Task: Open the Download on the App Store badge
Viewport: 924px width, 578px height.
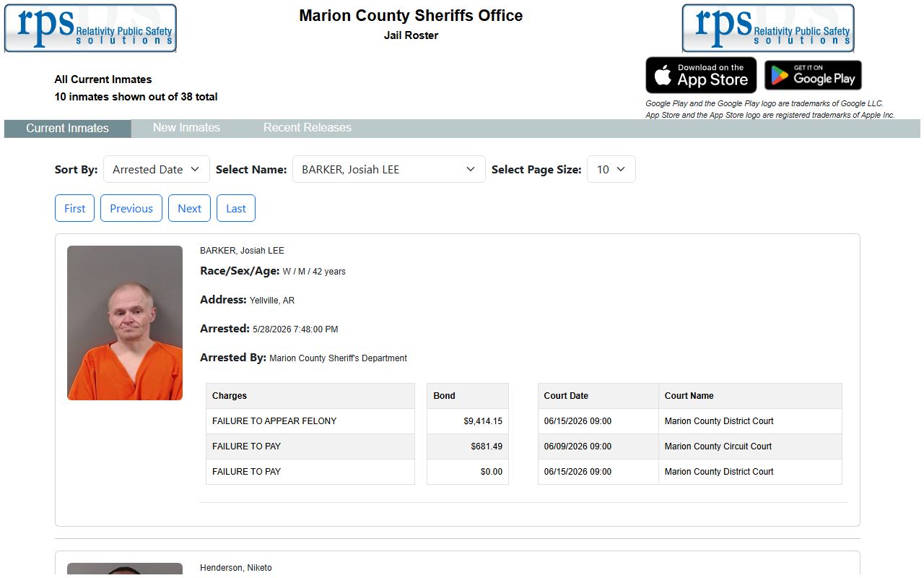Action: coord(701,75)
